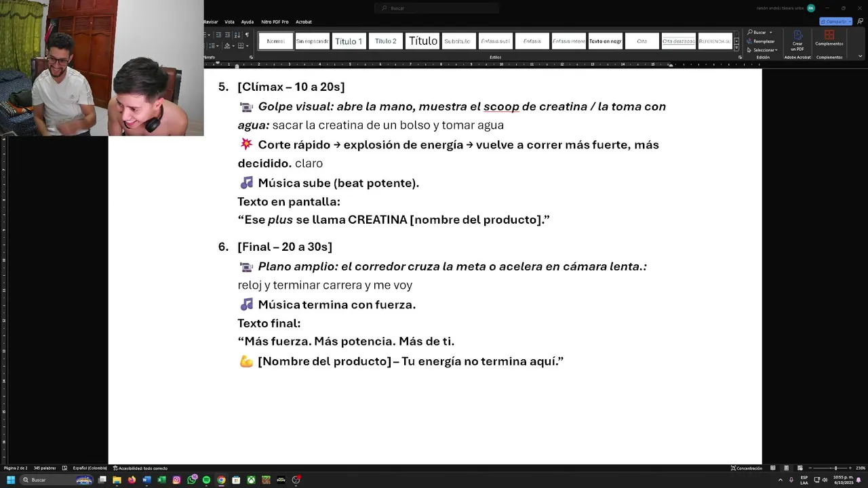Apply the Énfasis sutil style
The width and height of the screenshot is (868, 488).
(x=496, y=41)
